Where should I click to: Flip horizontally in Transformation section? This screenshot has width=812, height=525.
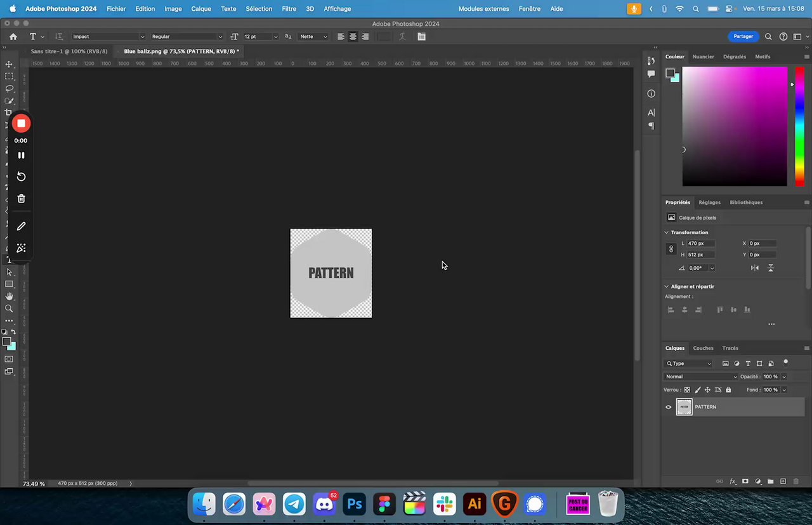[x=755, y=268]
